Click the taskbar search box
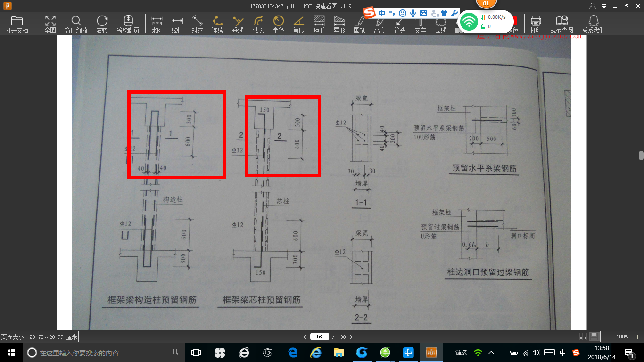The image size is (644, 362). 103,353
